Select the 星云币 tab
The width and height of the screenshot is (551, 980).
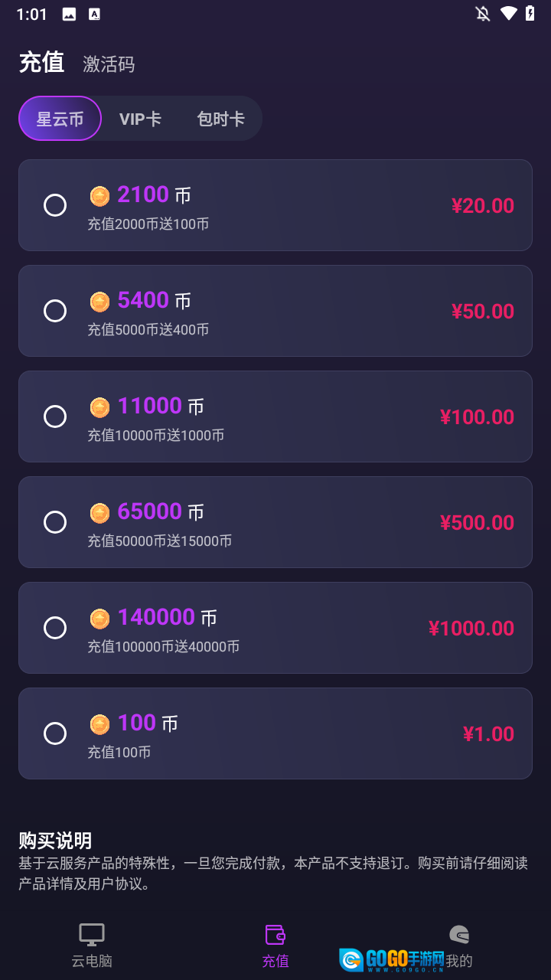pyautogui.click(x=60, y=119)
